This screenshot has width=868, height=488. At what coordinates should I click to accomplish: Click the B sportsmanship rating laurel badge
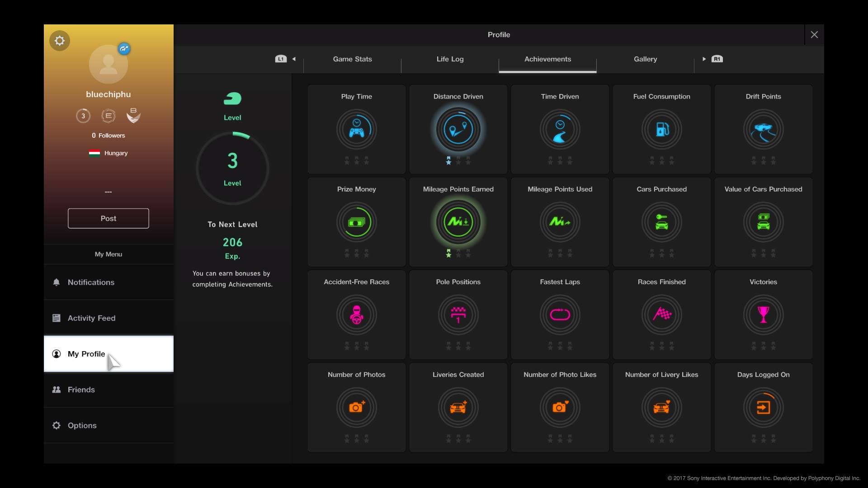133,116
